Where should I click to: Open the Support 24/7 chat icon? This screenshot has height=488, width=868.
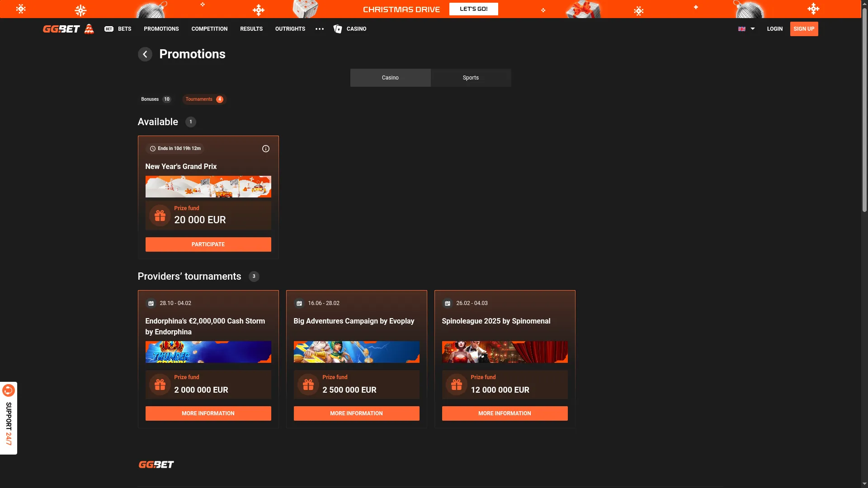(9, 389)
